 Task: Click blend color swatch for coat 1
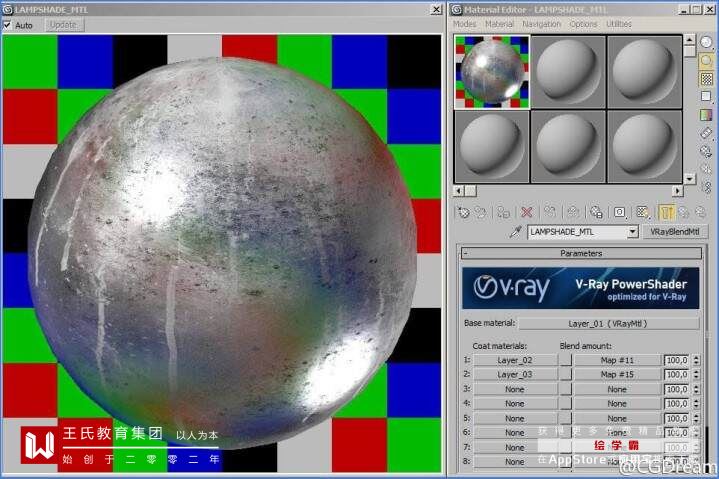[x=566, y=360]
